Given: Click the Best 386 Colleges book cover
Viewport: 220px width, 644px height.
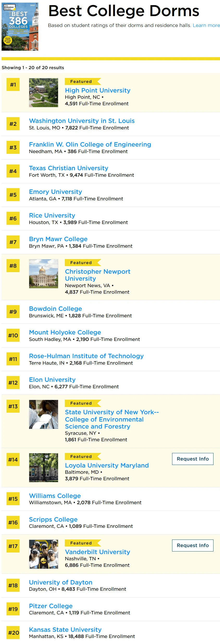Looking at the screenshot, I should 20,27.
